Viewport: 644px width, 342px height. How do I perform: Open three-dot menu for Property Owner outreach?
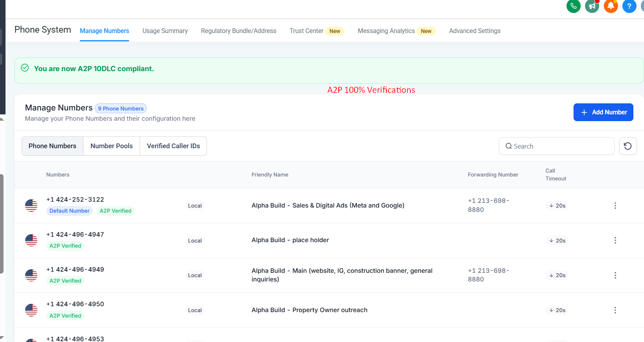(615, 310)
